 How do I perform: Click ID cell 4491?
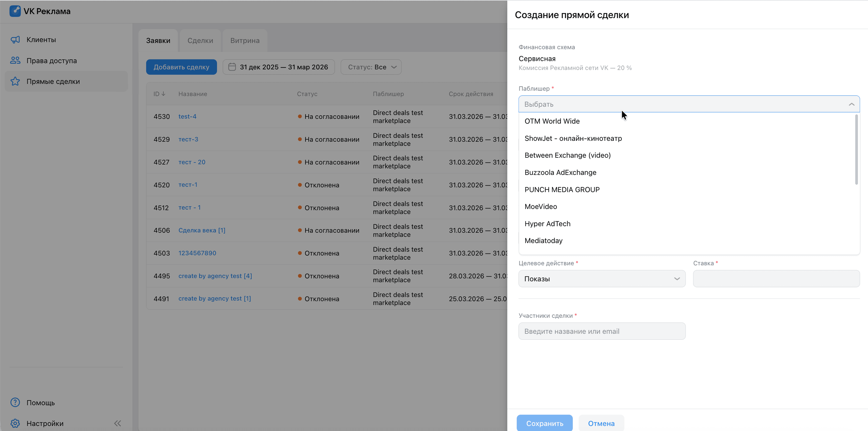click(x=161, y=299)
